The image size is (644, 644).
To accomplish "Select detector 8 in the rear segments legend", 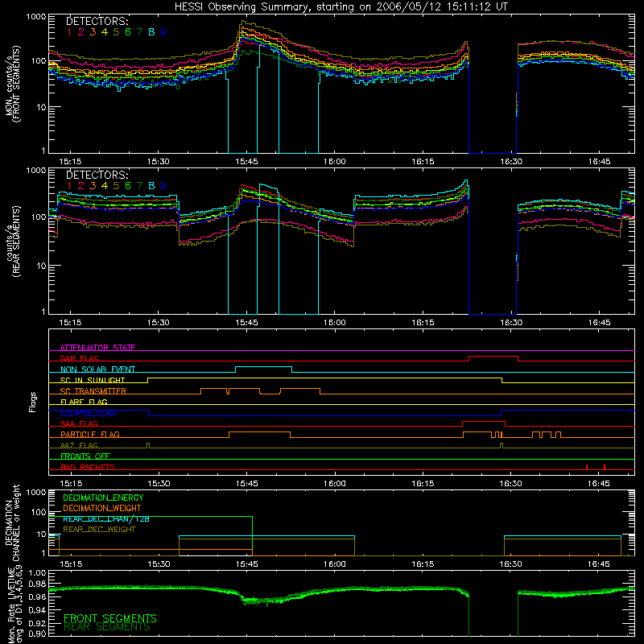I will (x=151, y=186).
